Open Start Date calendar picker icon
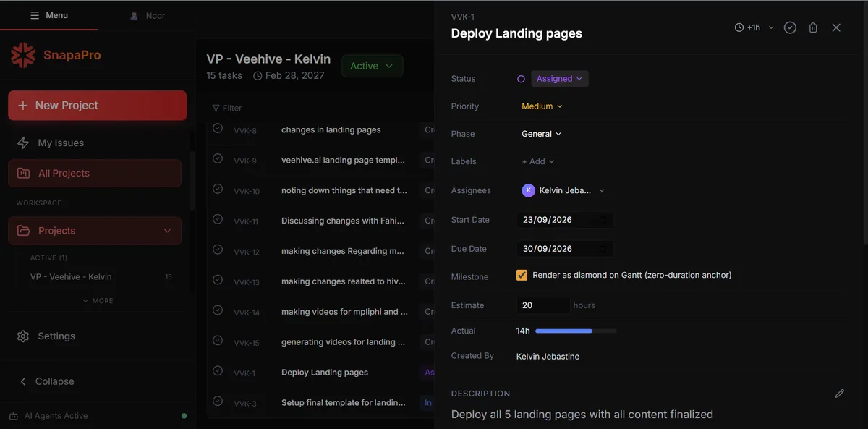 click(603, 220)
